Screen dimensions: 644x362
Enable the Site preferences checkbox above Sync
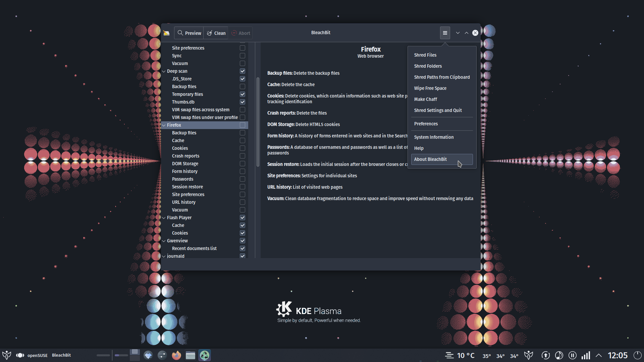[243, 48]
